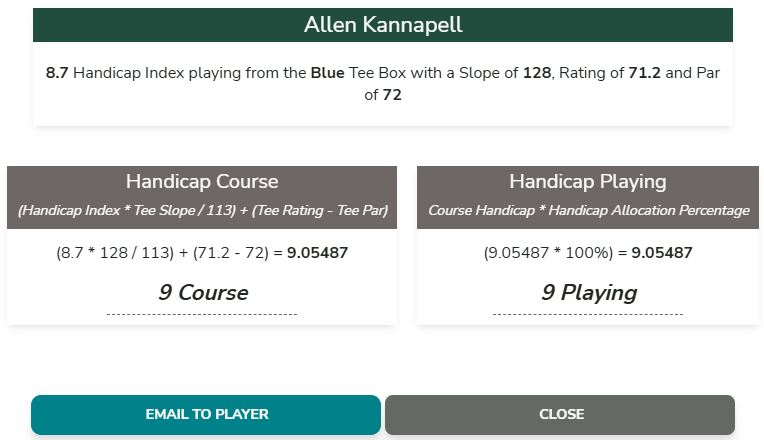Click the bold 9.05487 course handicap result

coord(317,253)
